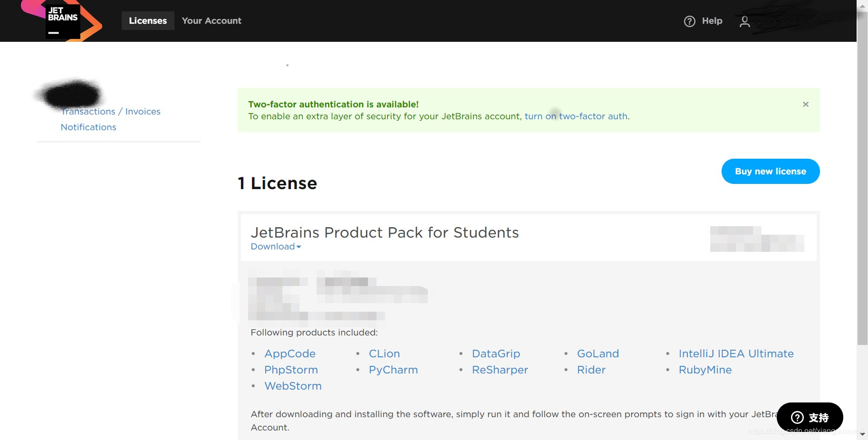
Task: Click Buy new license button
Action: click(771, 171)
